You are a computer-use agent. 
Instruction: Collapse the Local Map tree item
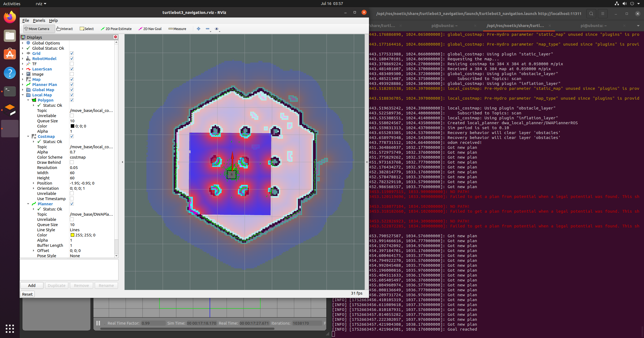tap(23, 95)
